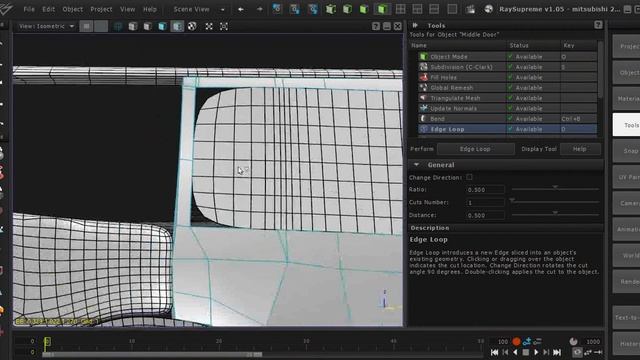This screenshot has width=640, height=360.
Task: Click the tools list vertical scrollbar
Action: point(600,69)
